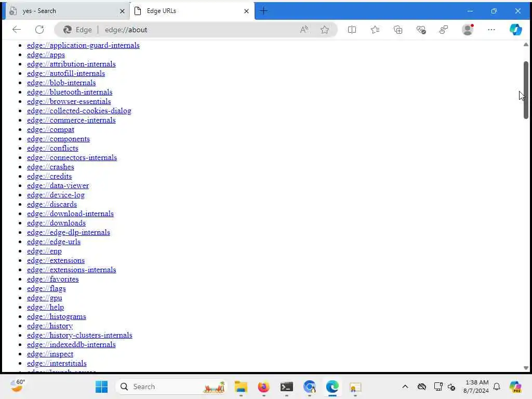Open edge://attribution-internals link
Viewport: 532px width, 399px height.
click(71, 64)
